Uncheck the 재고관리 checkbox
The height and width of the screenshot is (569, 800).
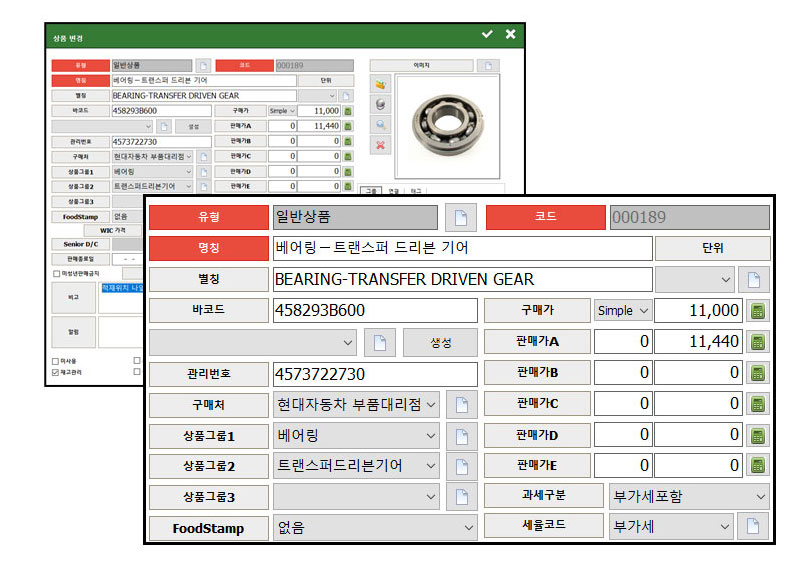[56, 373]
